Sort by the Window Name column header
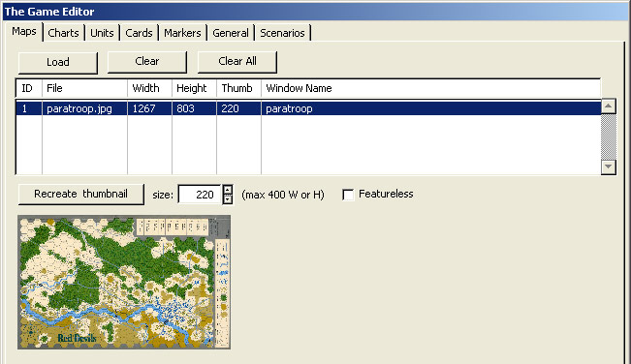631x364 pixels. [x=431, y=88]
